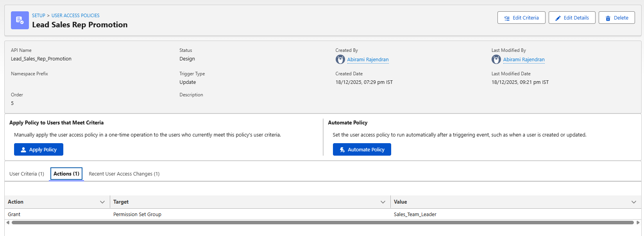Image resolution: width=644 pixels, height=236 pixels.
Task: Open Abirami Rajendran link under Created By
Action: tap(368, 60)
